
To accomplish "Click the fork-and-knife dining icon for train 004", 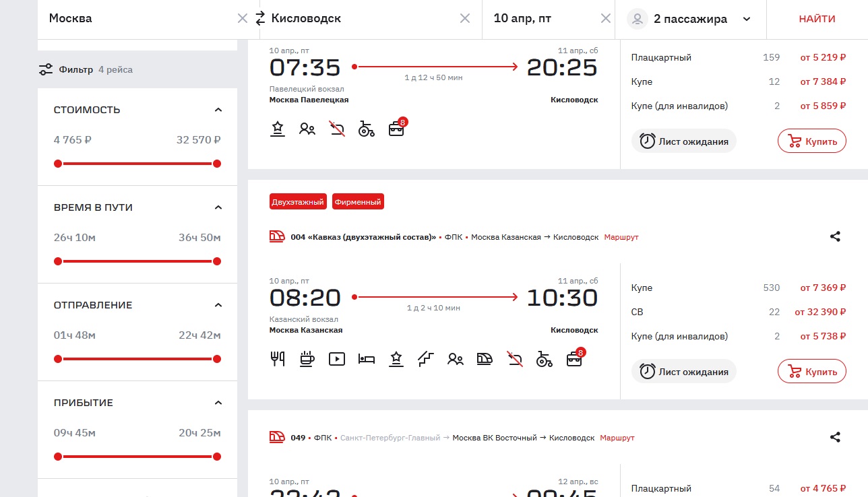I will 277,359.
